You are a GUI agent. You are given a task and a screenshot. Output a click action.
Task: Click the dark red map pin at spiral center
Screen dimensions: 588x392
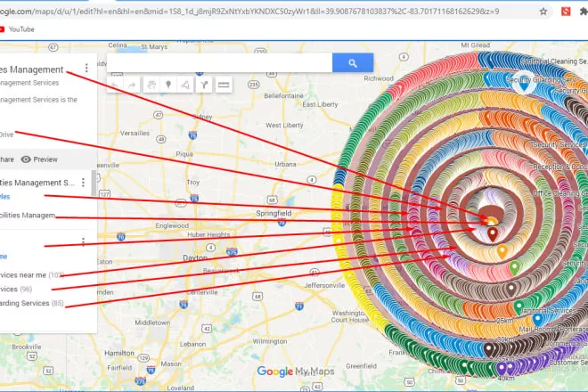[493, 233]
